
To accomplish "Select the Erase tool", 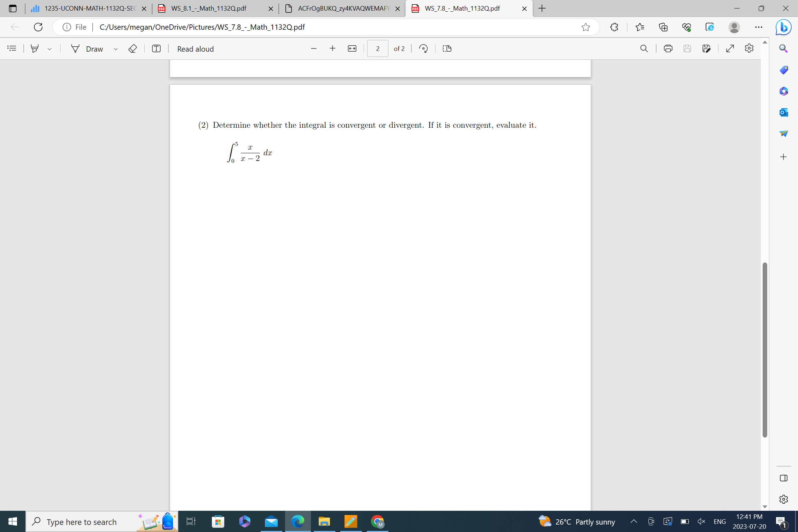I will point(132,48).
